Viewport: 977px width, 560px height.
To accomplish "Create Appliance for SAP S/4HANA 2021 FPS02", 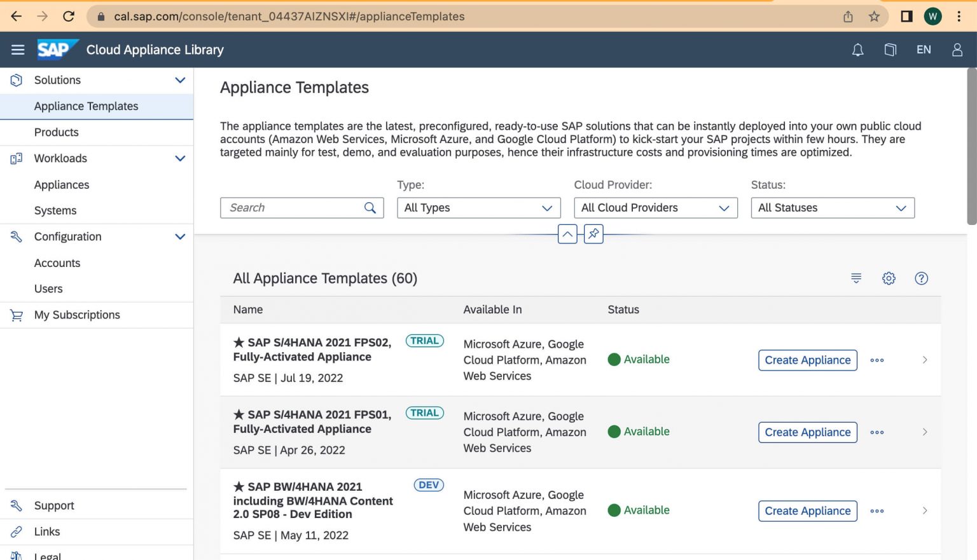I will 807,360.
